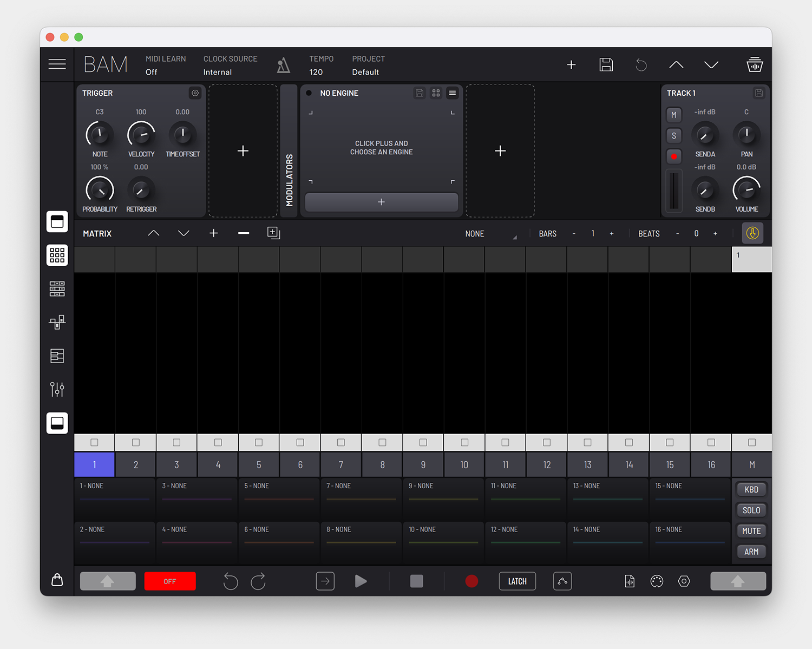Viewport: 812px width, 649px height.
Task: Click the Matrix down chevron
Action: pos(184,233)
